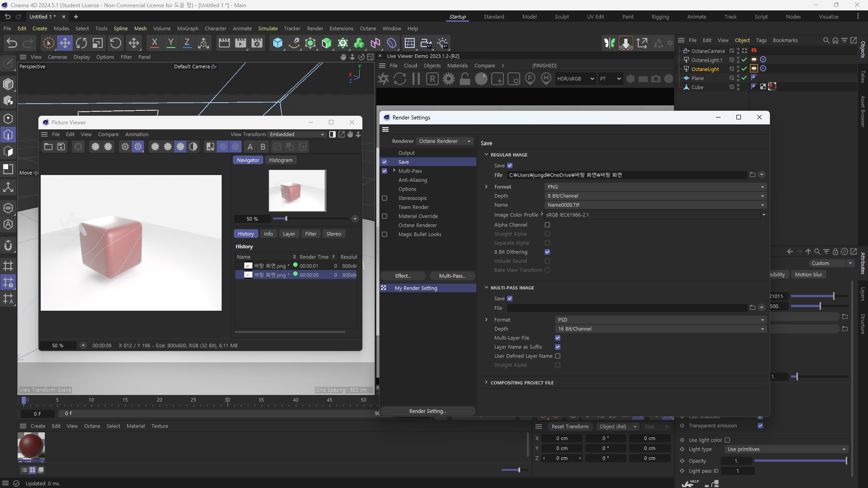Image resolution: width=868 pixels, height=488 pixels.
Task: Click the Multi-Pass... button
Action: coord(452,276)
